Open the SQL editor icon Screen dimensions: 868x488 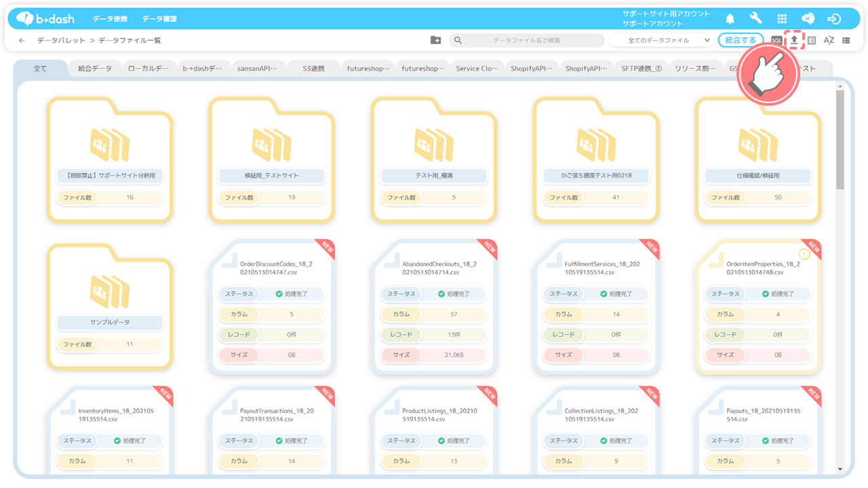776,41
